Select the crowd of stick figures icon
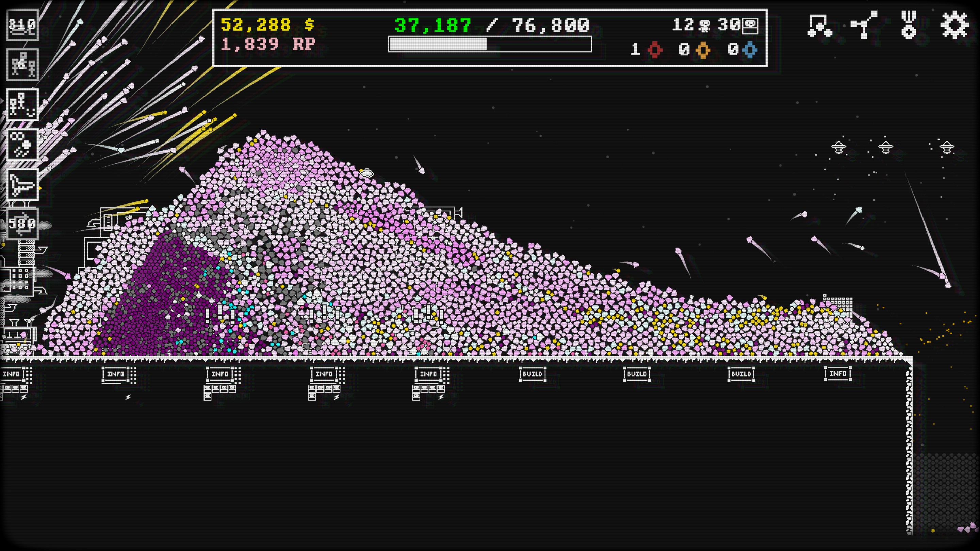Image resolution: width=980 pixels, height=551 pixels. point(22,65)
